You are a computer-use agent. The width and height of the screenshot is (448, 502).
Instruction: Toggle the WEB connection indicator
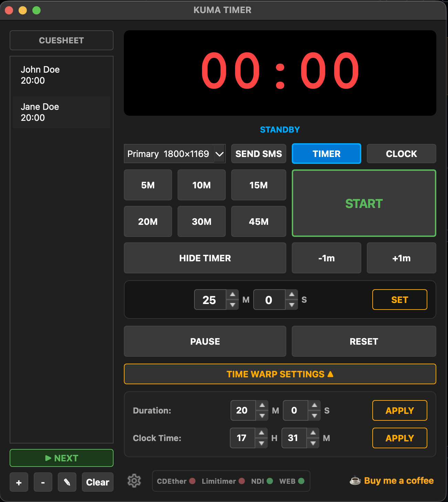301,481
